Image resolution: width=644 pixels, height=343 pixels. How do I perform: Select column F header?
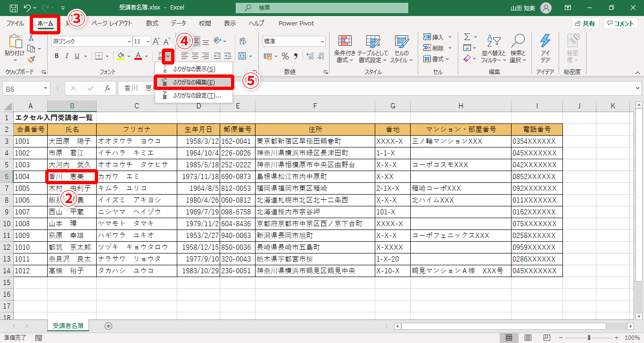pyautogui.click(x=315, y=106)
